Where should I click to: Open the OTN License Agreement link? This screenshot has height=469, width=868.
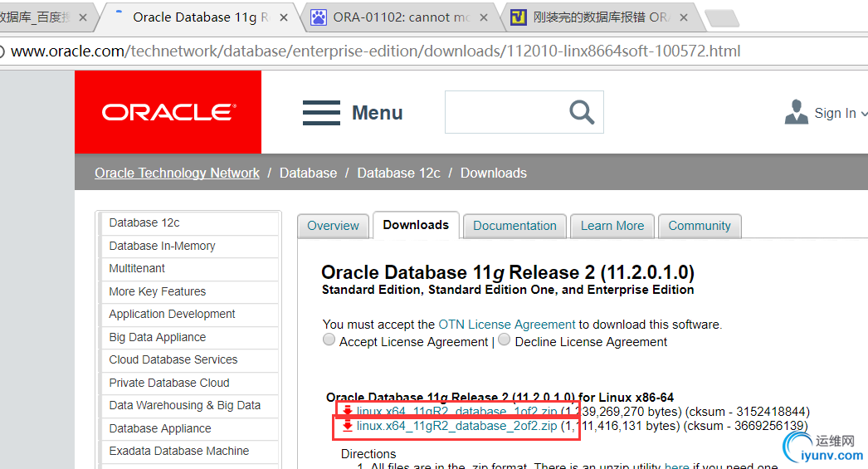[x=507, y=325]
